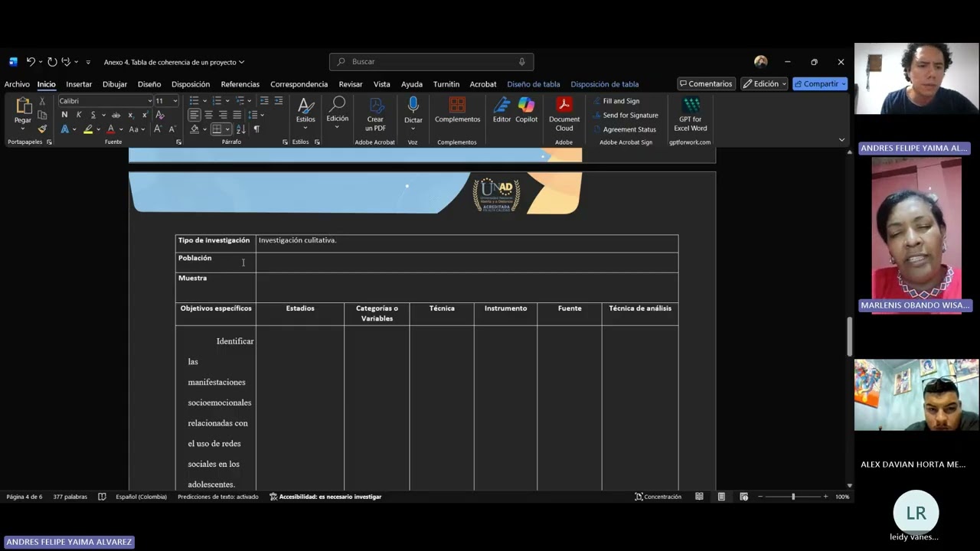Click the microphone in the Buscar box

522,62
